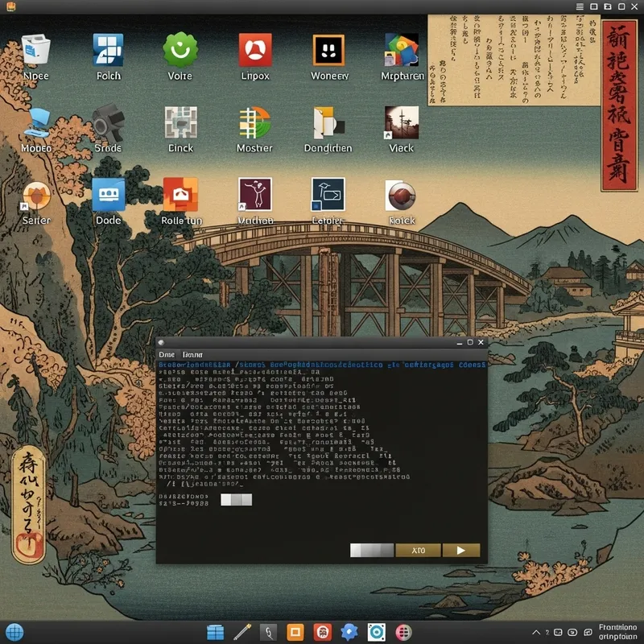Click the gradient swatch near the terminal bottom
The height and width of the screenshot is (644, 644).
point(370,550)
